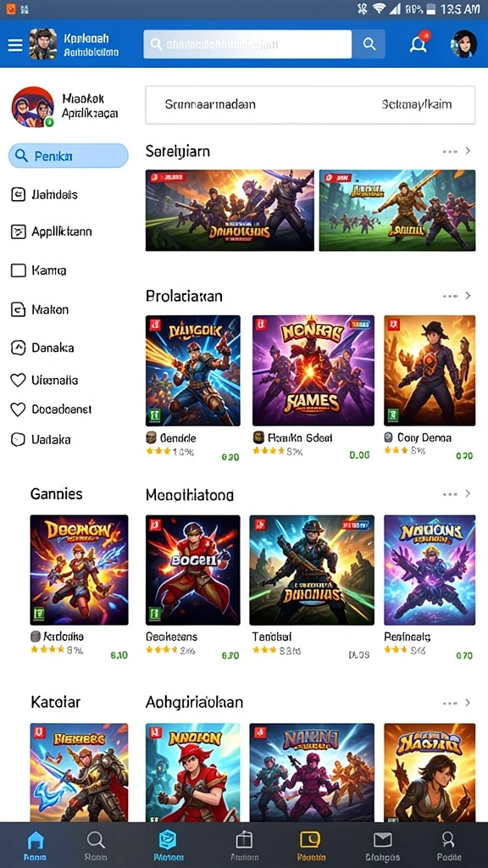Switch to the Scnnaarmadaan tab
The image size is (488, 868).
[210, 104]
